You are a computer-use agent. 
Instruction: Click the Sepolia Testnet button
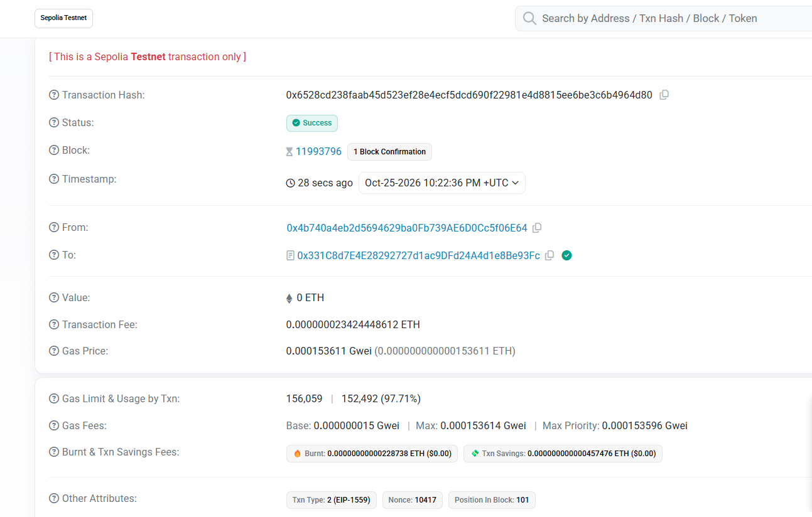63,18
